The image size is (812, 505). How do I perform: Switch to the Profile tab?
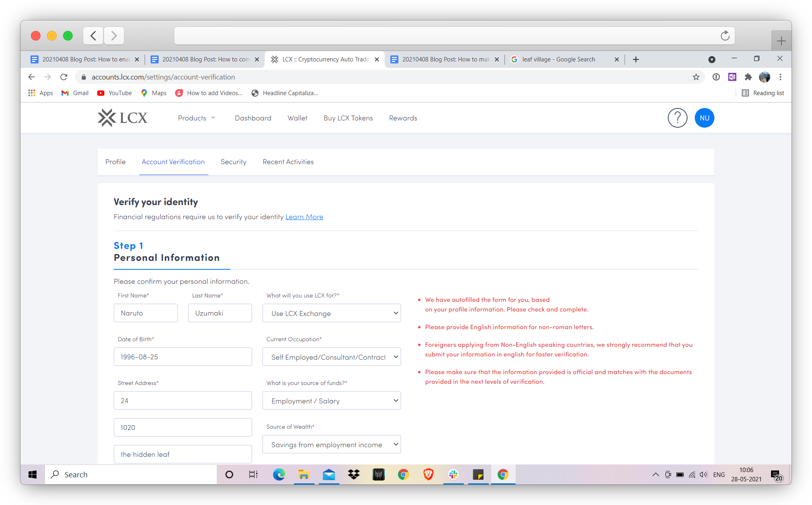click(x=115, y=162)
